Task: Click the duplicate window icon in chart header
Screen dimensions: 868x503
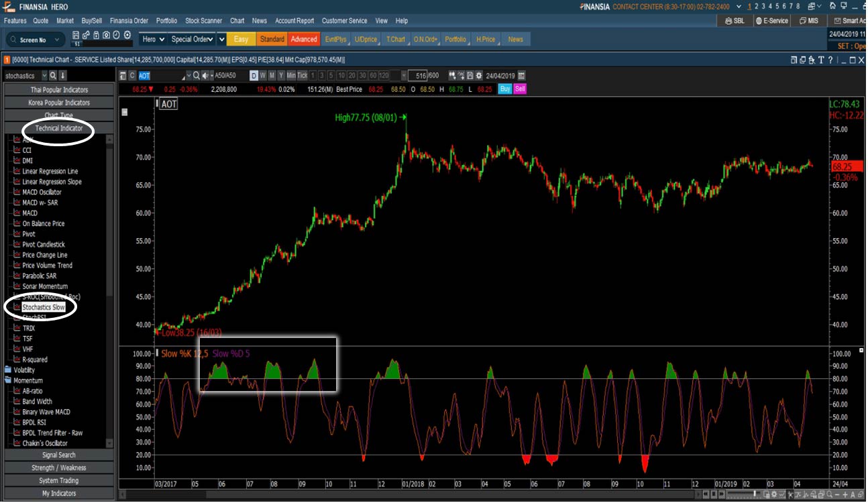Action: point(802,60)
